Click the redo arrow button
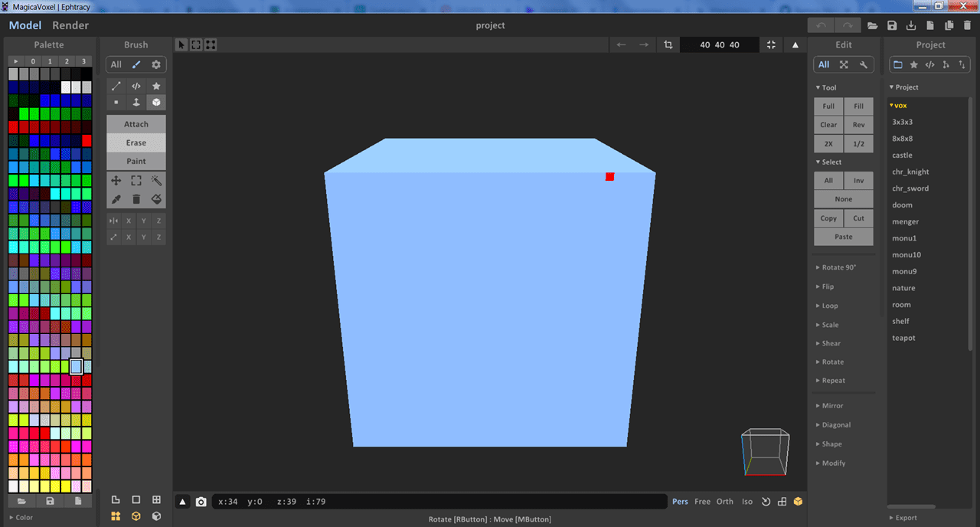This screenshot has height=527, width=980. pos(847,25)
